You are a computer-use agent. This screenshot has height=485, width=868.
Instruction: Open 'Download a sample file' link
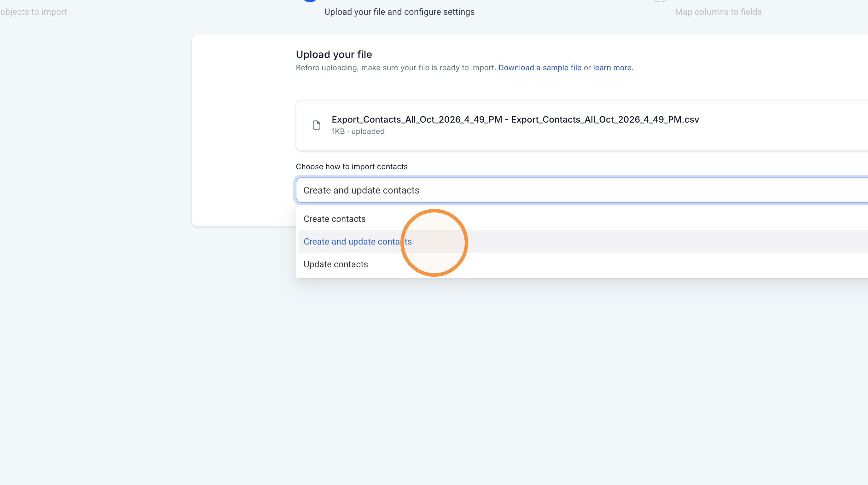click(539, 68)
